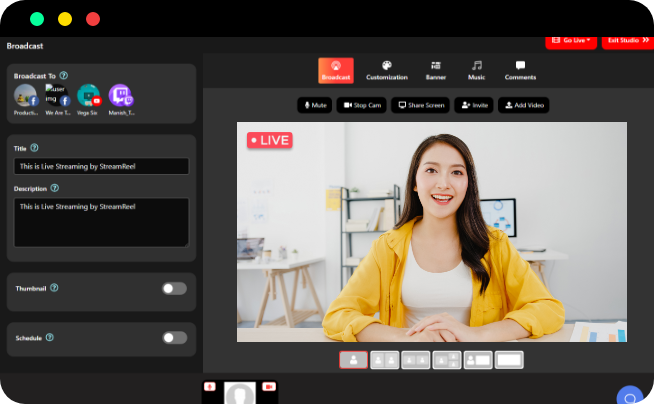Click the Title text field
Screen dimensions: 654x404
(x=101, y=166)
